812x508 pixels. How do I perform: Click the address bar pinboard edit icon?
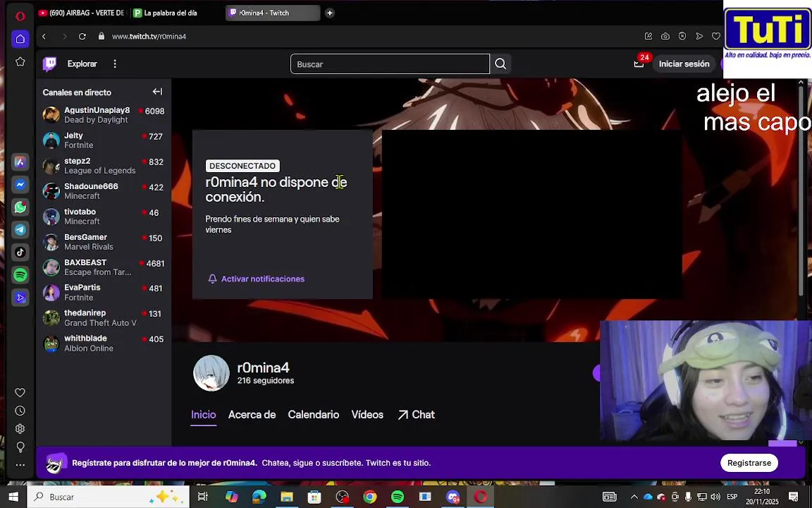coord(648,36)
